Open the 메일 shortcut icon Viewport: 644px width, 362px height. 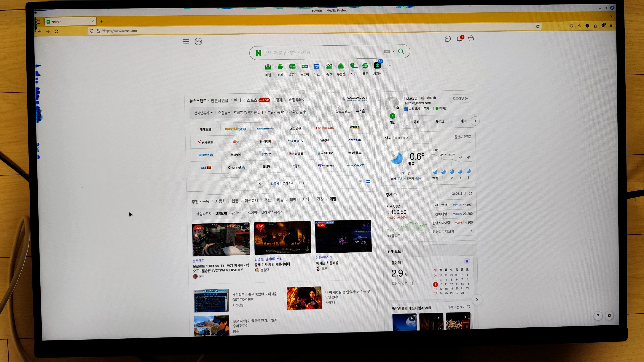pyautogui.click(x=268, y=67)
